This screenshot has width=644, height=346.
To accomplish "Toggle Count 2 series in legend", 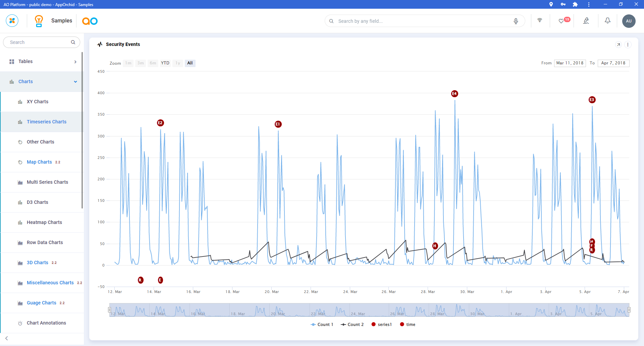I will point(352,325).
